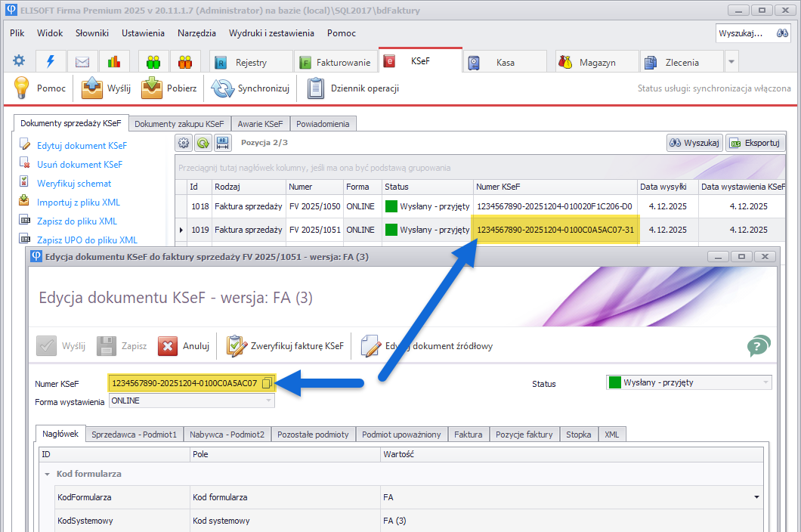
Task: Open the Pozycje faktury tab
Action: [524, 434]
